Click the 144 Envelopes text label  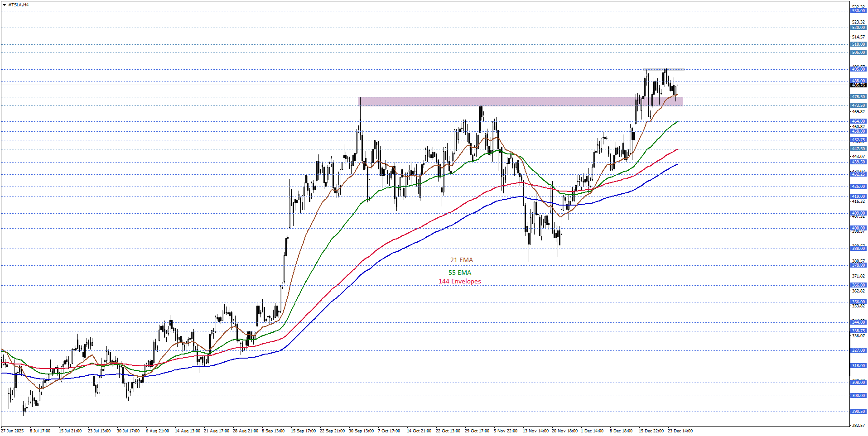(x=459, y=281)
